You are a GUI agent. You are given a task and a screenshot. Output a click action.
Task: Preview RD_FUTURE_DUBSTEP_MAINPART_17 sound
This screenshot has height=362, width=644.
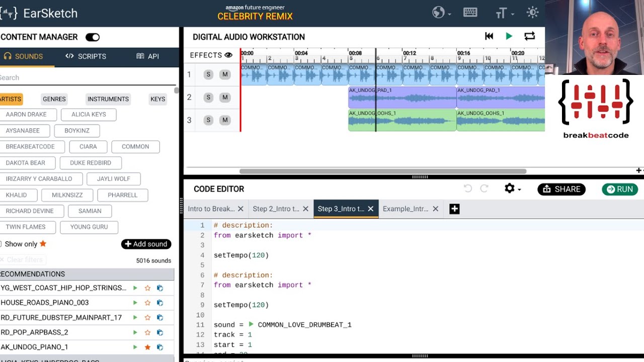[135, 318]
